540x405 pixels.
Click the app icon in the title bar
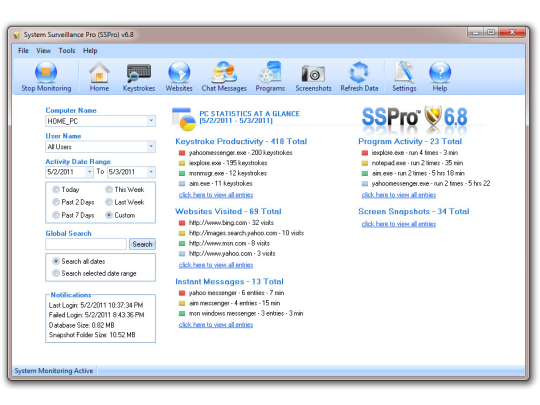click(x=17, y=35)
